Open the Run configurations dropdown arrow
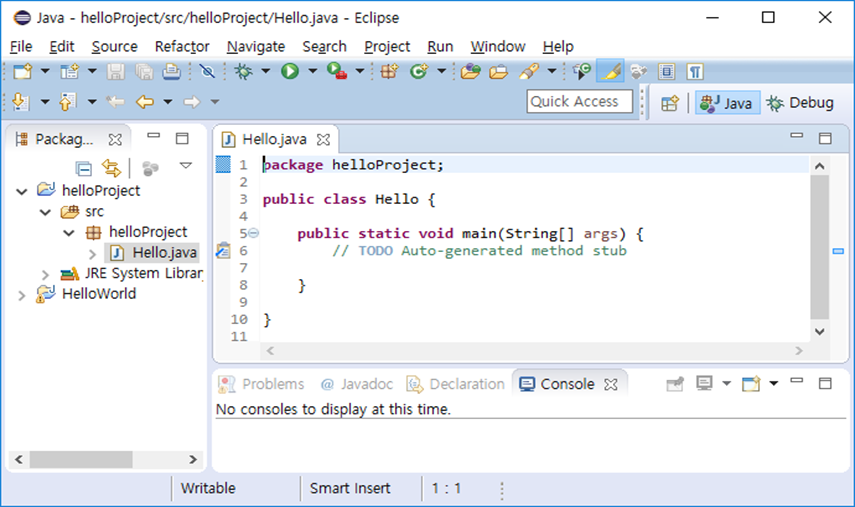 [312, 71]
